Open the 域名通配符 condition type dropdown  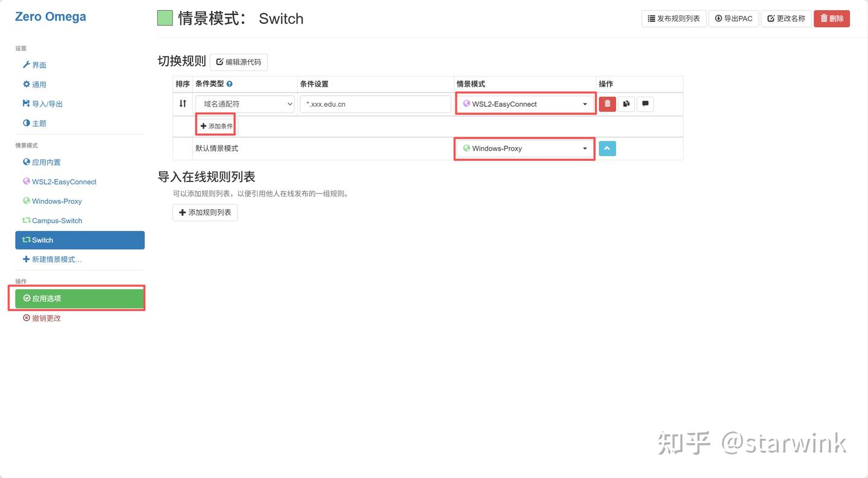(x=245, y=104)
